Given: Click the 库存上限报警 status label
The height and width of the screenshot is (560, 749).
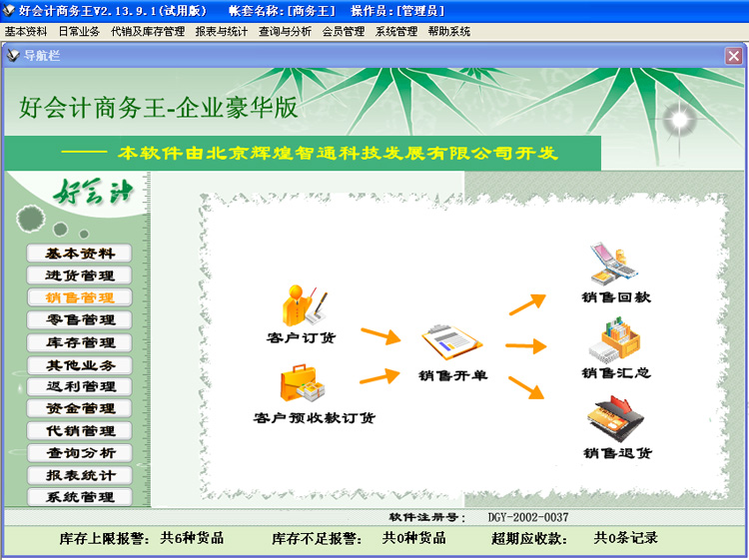Looking at the screenshot, I should (104, 538).
